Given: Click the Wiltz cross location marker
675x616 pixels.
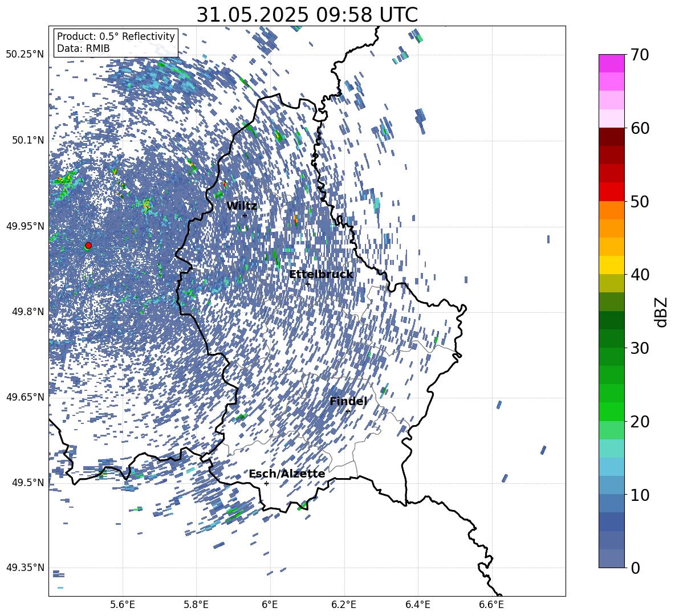Looking at the screenshot, I should click(245, 215).
